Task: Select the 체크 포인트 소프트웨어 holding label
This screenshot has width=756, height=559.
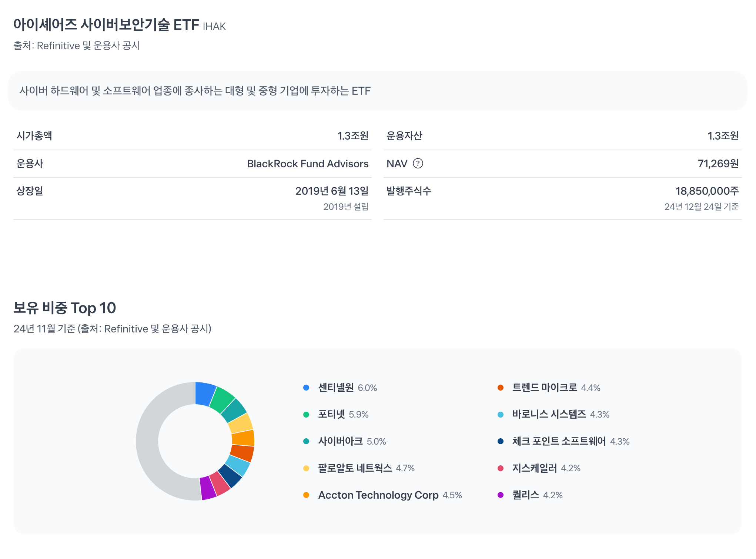Action: point(559,441)
